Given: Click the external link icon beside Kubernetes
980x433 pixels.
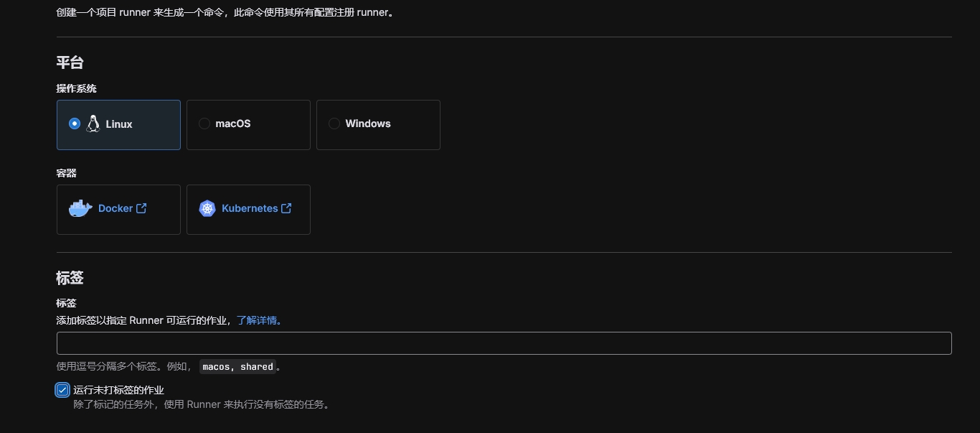Looking at the screenshot, I should click(x=286, y=208).
